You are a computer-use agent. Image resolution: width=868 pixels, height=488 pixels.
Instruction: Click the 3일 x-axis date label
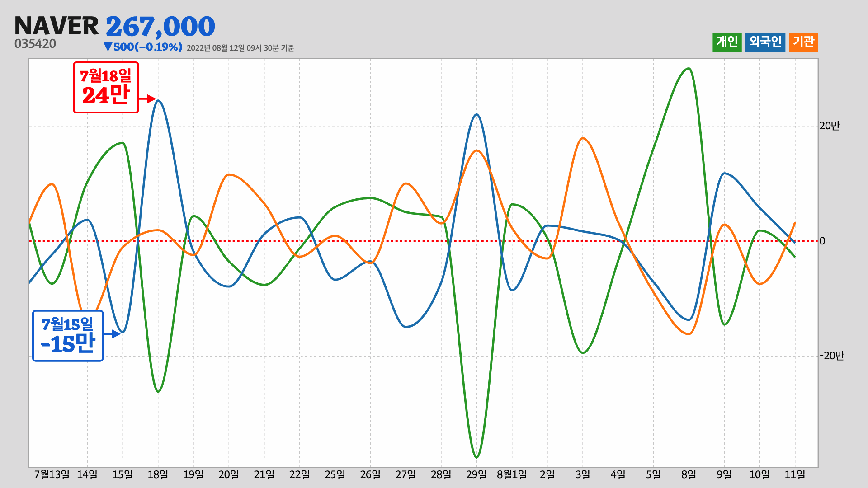pyautogui.click(x=583, y=475)
